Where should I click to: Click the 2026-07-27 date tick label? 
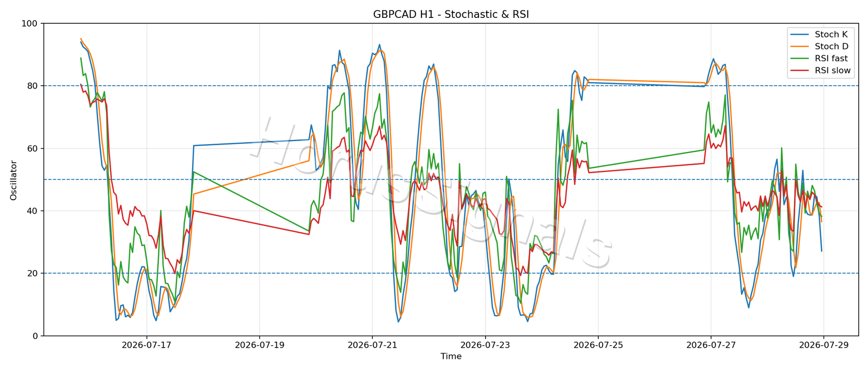[711, 344]
